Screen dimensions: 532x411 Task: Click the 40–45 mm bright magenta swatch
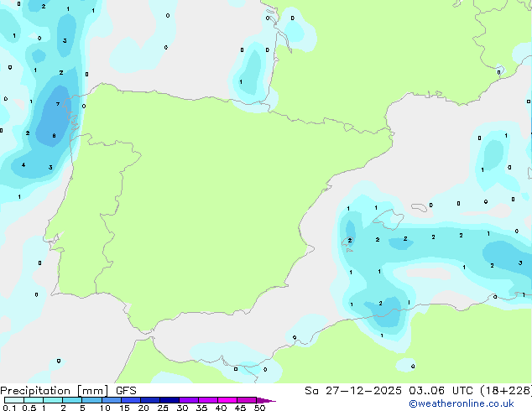coord(227,400)
